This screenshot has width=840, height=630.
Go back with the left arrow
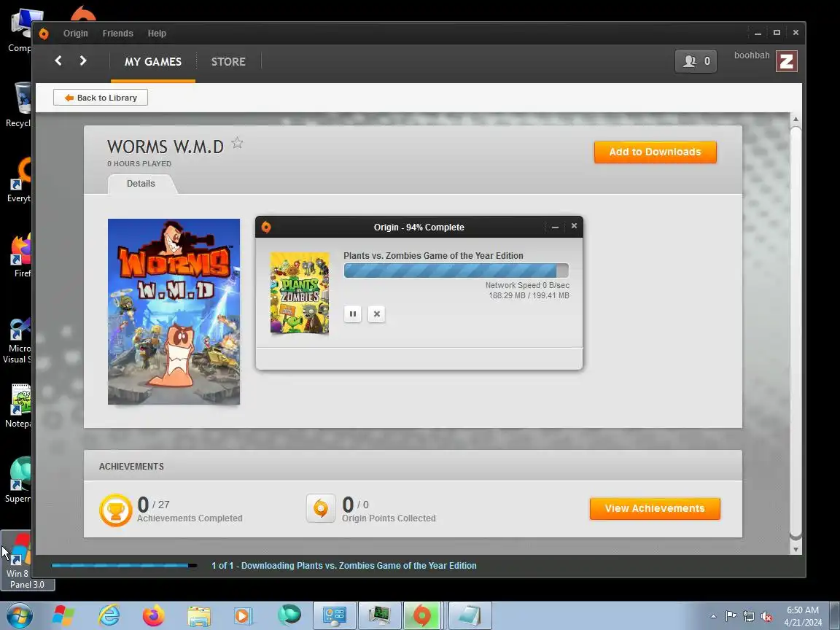point(58,61)
